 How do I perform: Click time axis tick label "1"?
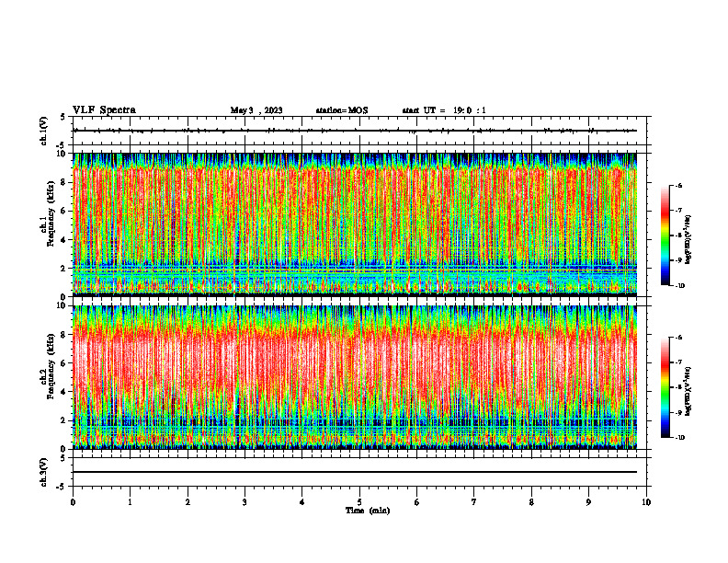tap(131, 502)
